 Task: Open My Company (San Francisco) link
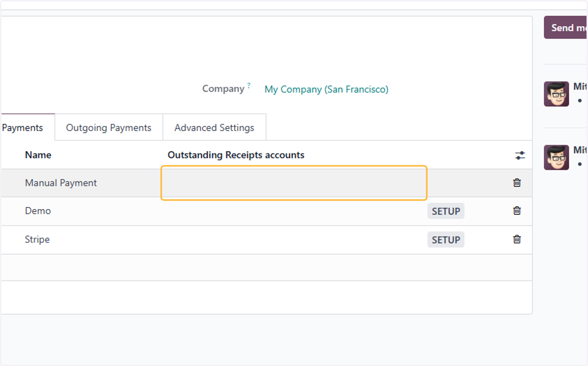tap(326, 89)
